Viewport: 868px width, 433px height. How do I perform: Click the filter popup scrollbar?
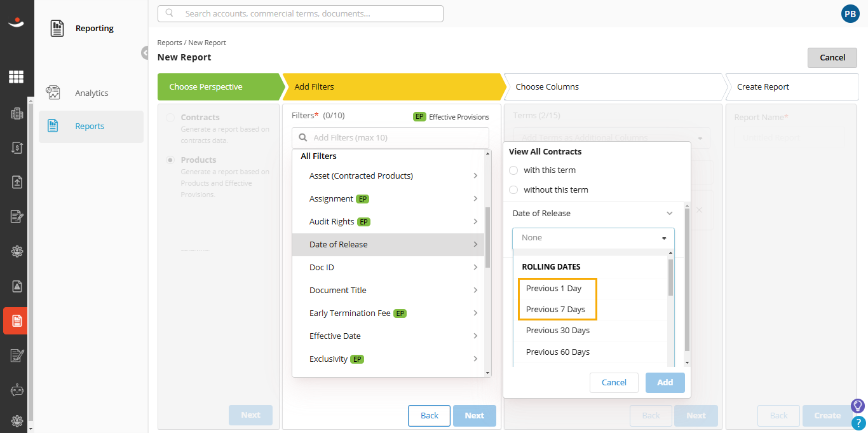687,280
